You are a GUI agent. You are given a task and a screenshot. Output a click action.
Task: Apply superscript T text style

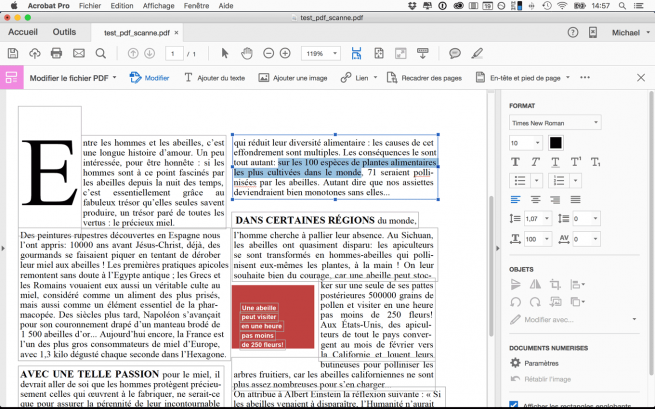point(576,162)
